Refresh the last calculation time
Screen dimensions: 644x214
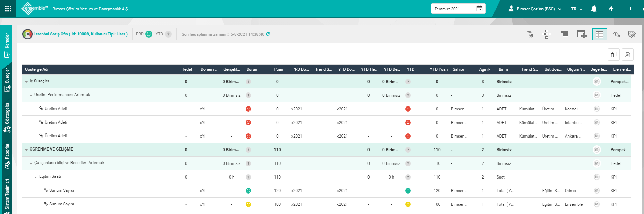pyautogui.click(x=268, y=34)
